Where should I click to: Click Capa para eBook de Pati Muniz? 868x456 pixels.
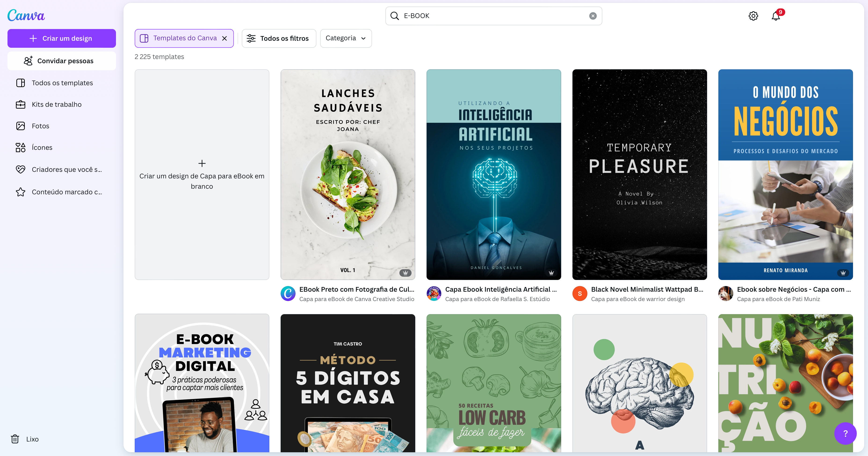pos(778,299)
